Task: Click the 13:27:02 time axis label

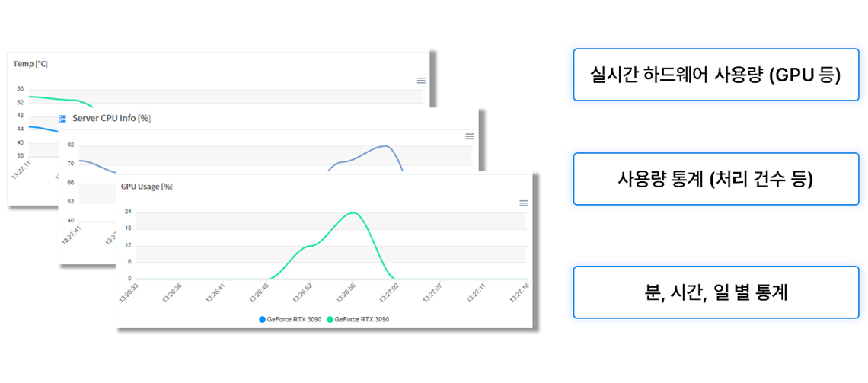Action: tap(389, 294)
